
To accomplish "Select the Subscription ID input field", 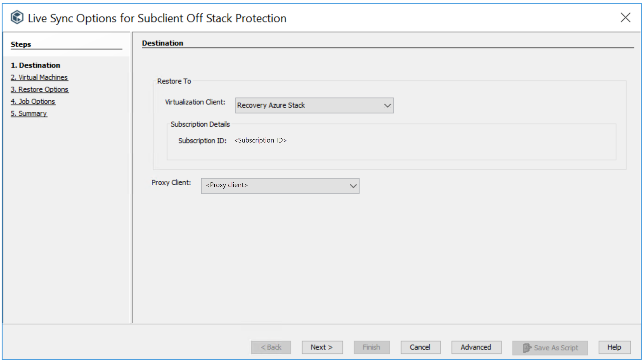I will [261, 140].
